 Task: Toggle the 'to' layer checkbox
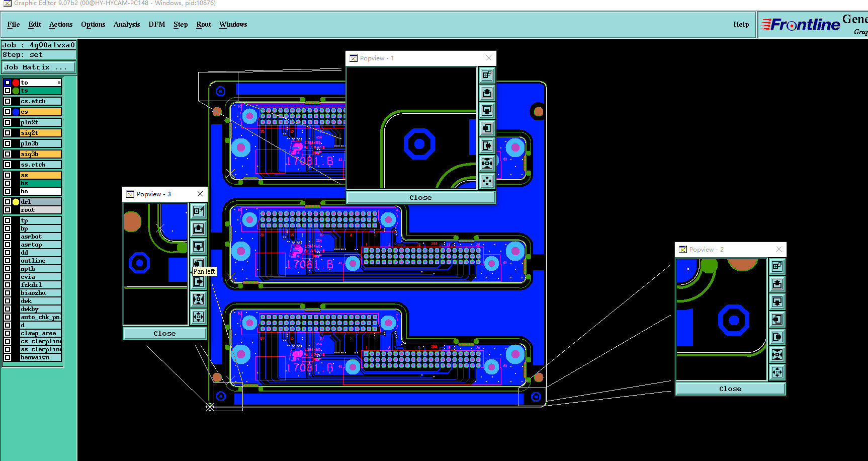8,83
